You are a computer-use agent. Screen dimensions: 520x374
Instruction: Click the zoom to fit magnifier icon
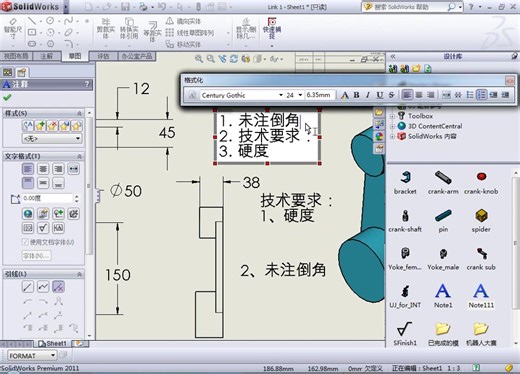click(199, 59)
